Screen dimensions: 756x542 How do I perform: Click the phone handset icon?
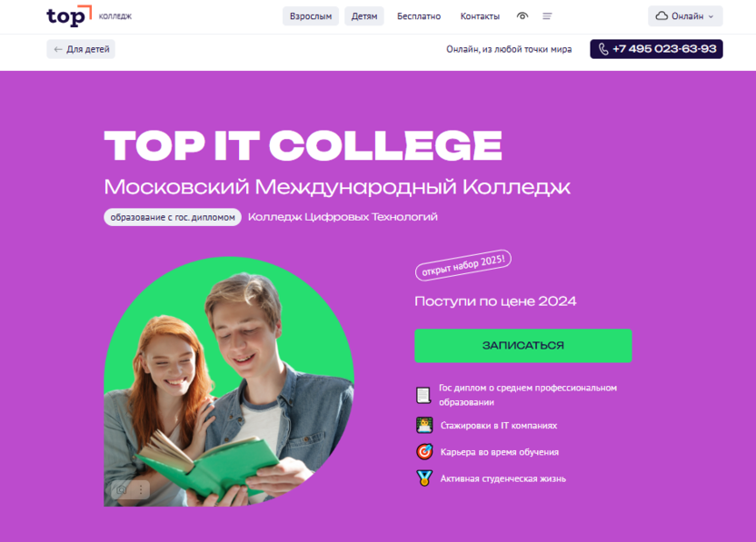point(603,49)
